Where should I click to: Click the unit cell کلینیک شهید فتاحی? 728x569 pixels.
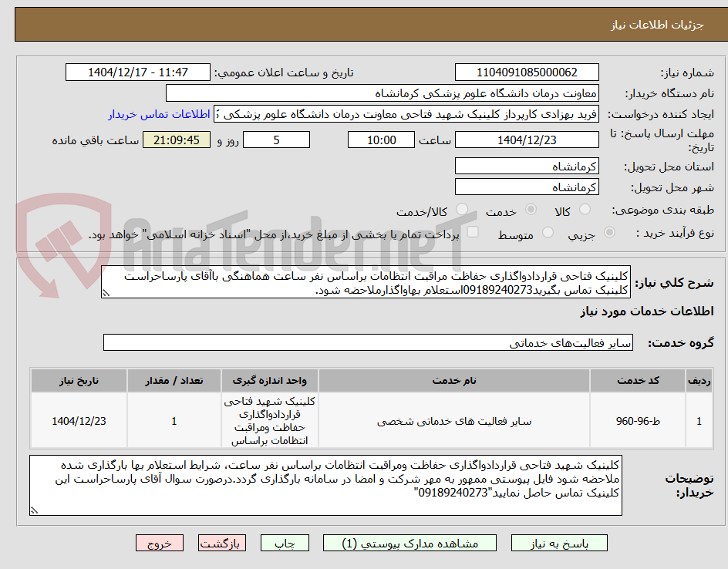pyautogui.click(x=270, y=421)
